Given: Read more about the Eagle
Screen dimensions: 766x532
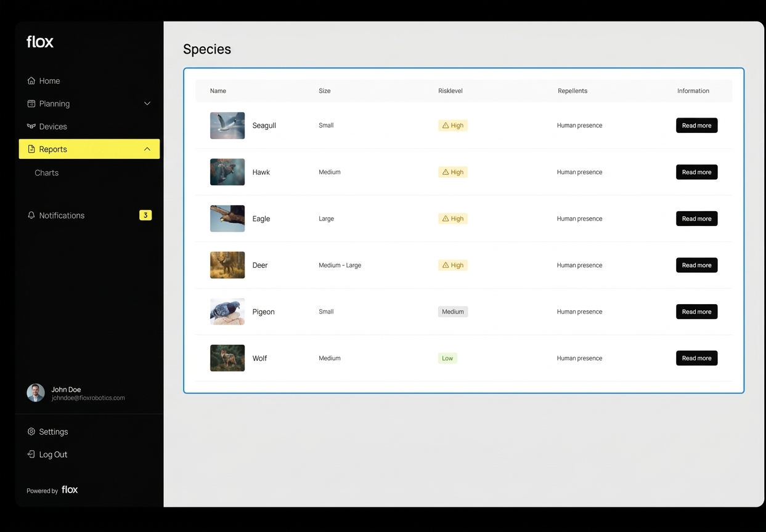Looking at the screenshot, I should 696,219.
